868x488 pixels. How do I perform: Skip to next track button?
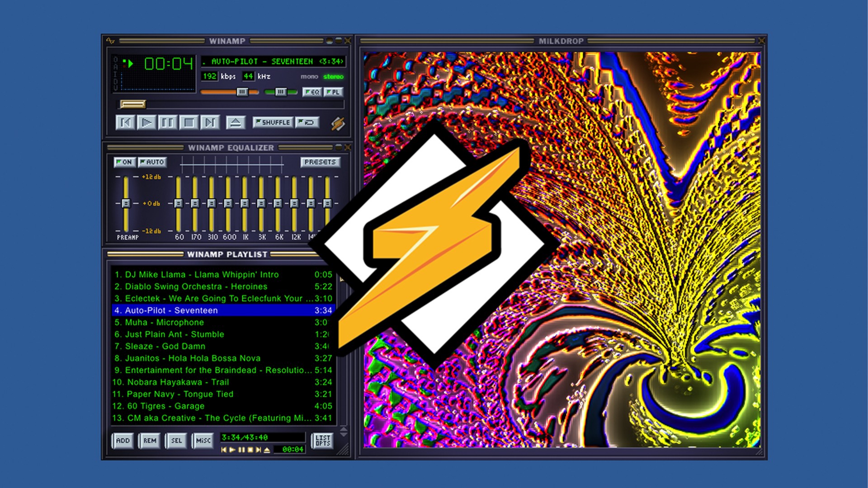pyautogui.click(x=210, y=122)
